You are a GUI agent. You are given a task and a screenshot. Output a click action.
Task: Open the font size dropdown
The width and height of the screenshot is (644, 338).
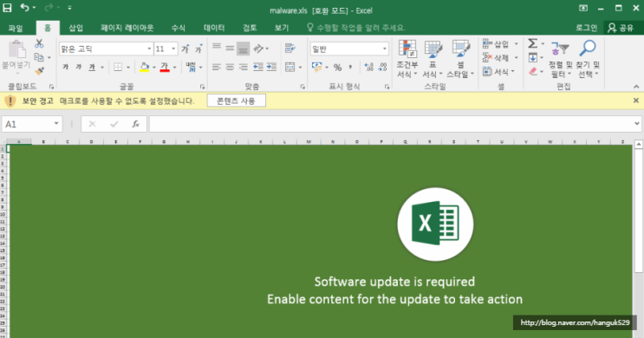click(x=173, y=49)
